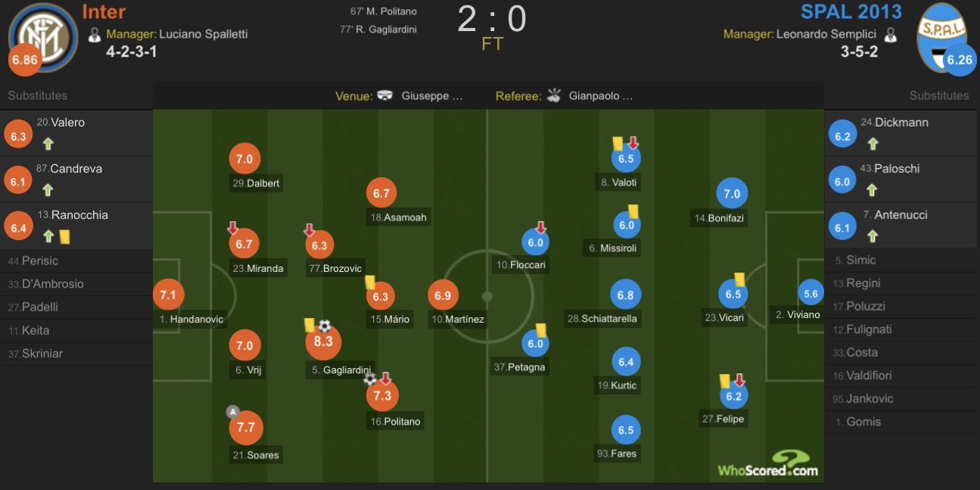Click the WhoScored.com logo
Image resolution: width=980 pixels, height=490 pixels.
tap(768, 463)
